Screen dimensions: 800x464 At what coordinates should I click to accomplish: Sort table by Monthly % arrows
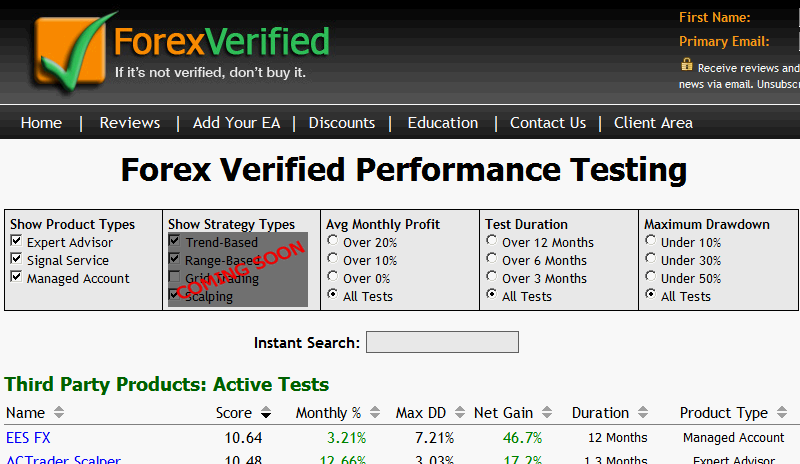click(375, 412)
